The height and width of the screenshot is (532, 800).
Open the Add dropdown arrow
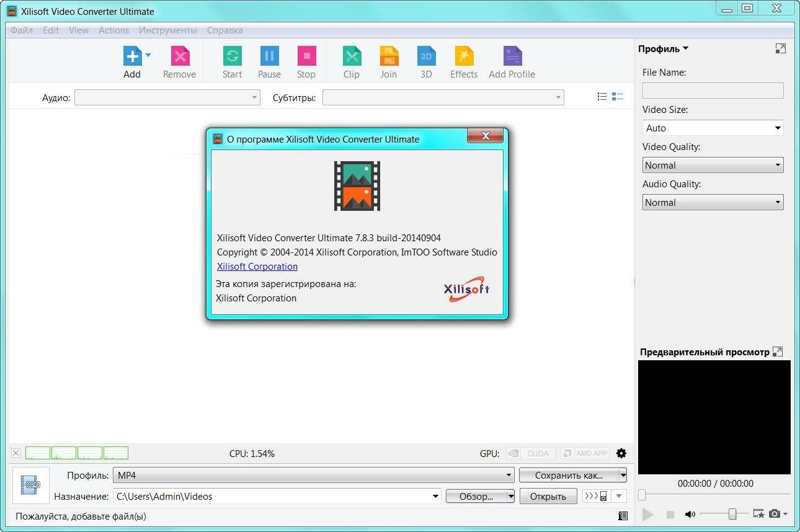tap(148, 55)
